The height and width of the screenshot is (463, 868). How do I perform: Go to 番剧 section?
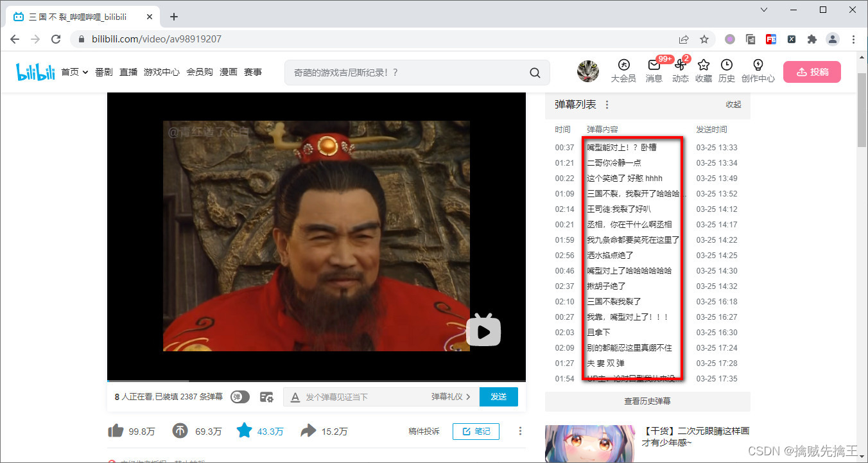pyautogui.click(x=104, y=72)
